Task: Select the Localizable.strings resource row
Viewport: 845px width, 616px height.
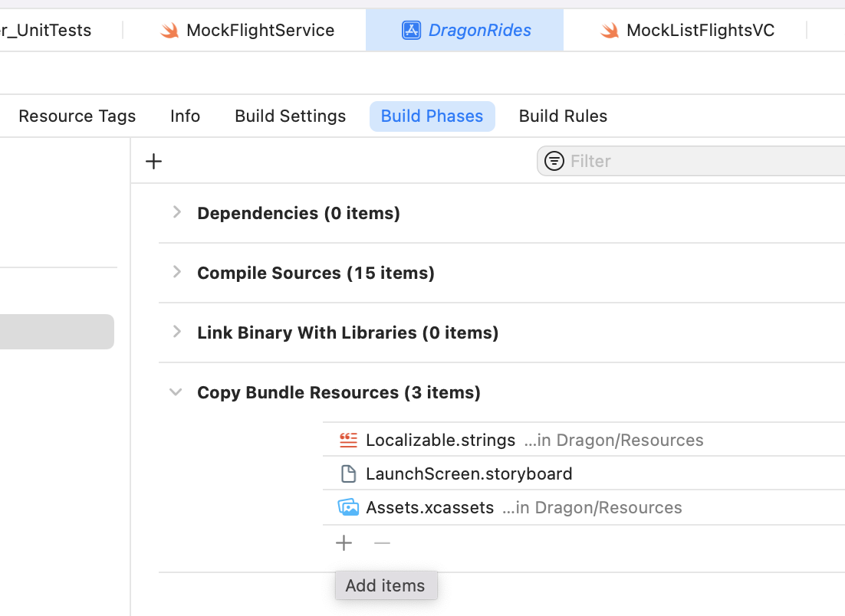Action: tap(584, 440)
